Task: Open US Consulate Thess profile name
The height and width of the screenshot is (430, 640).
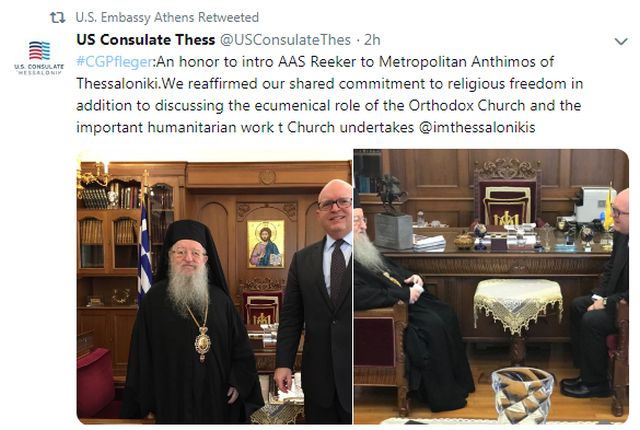Action: pos(146,40)
